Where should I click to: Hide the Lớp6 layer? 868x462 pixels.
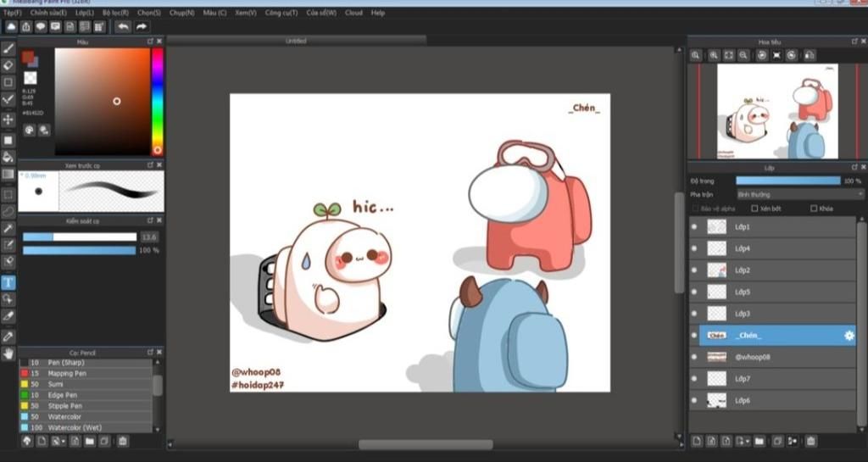694,400
